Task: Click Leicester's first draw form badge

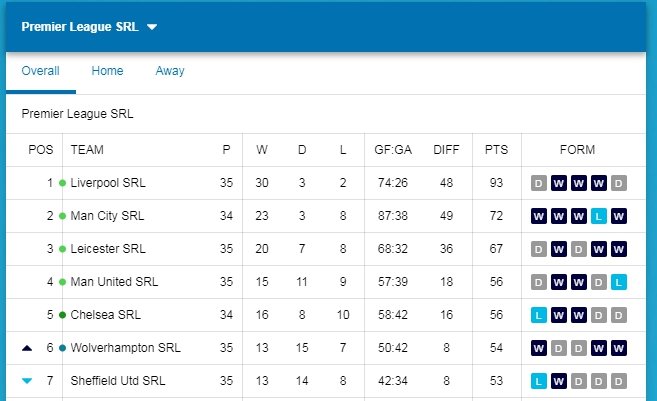Action: click(539, 249)
